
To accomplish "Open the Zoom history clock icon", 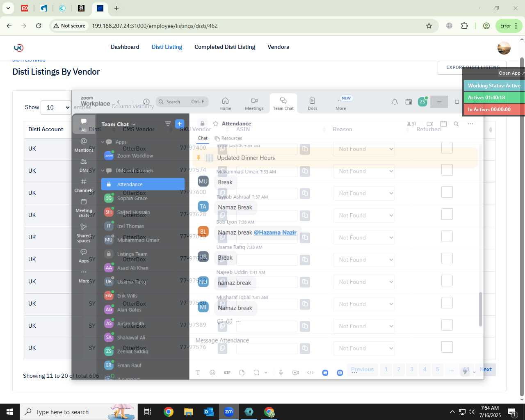I will click(x=146, y=102).
